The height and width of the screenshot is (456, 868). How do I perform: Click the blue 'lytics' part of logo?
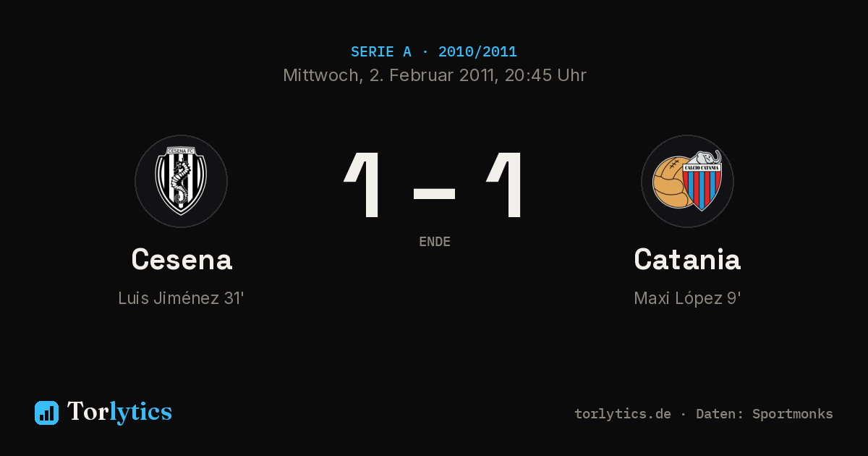[x=140, y=412]
